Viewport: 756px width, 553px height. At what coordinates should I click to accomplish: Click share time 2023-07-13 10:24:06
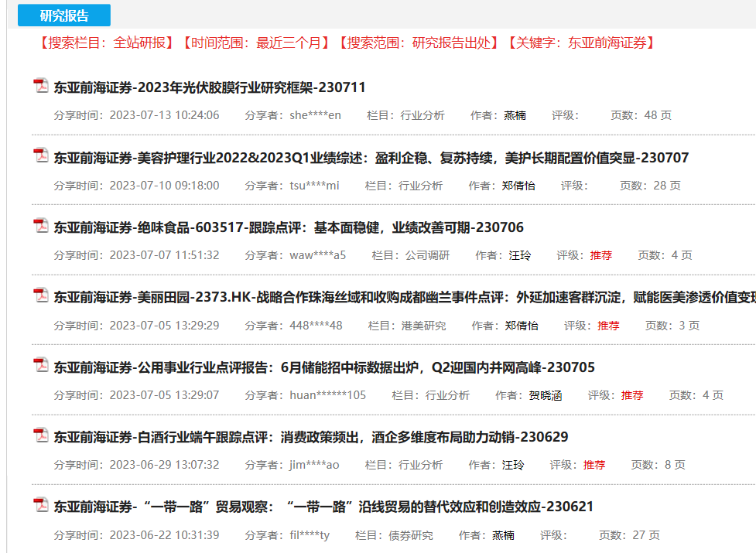(164, 115)
